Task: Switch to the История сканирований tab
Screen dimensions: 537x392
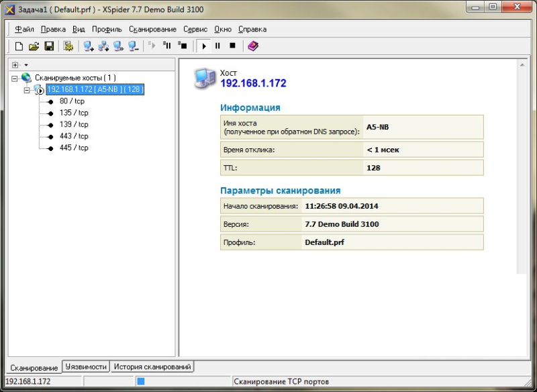Action: (x=152, y=366)
